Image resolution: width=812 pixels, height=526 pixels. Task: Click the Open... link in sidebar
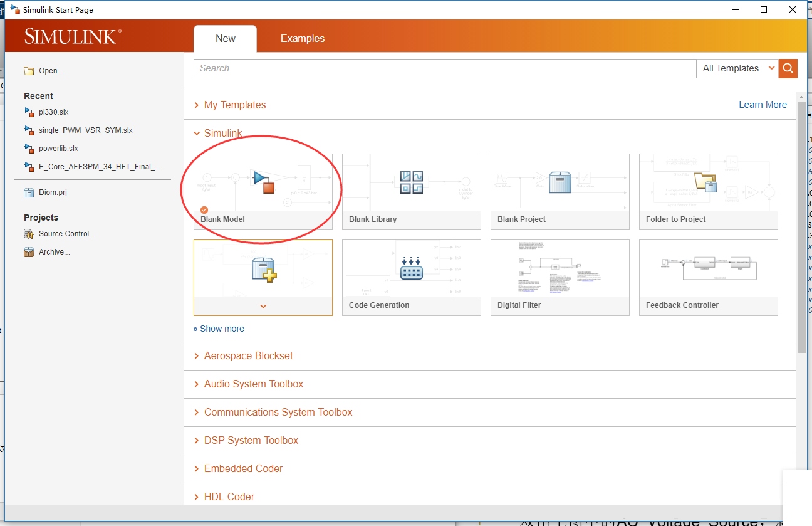point(51,71)
